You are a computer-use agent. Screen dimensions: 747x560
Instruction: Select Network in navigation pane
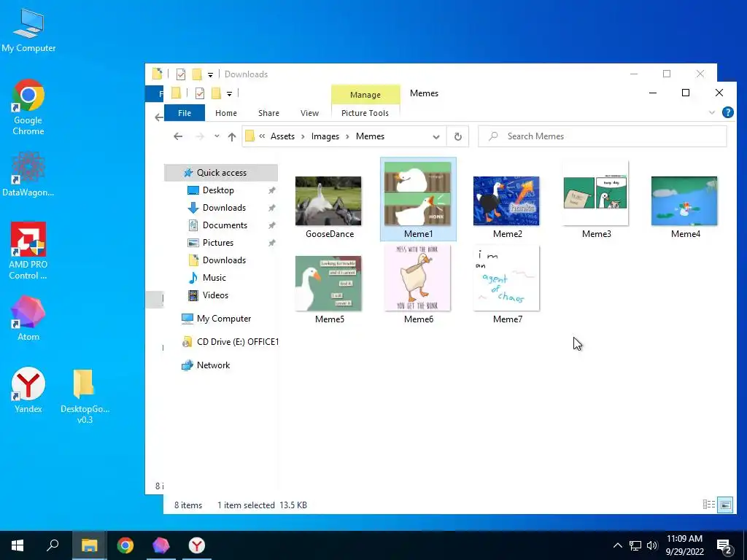(x=213, y=365)
